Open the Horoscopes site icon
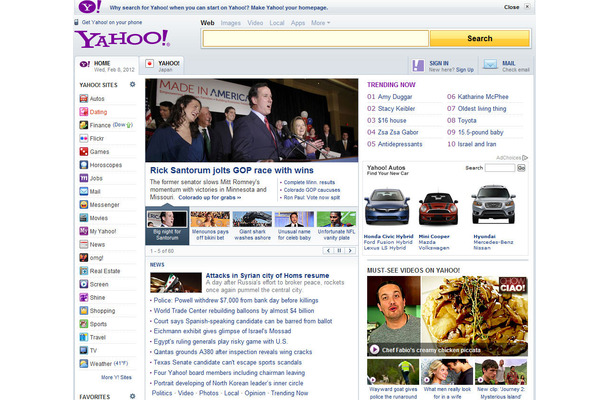Viewport: 610px width, 400px height. [x=84, y=165]
